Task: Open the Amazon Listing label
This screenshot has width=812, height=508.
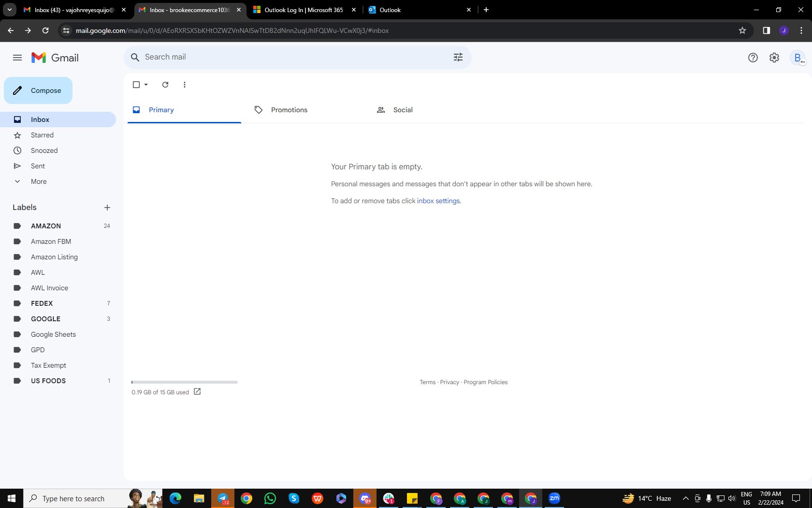Action: click(x=58, y=257)
